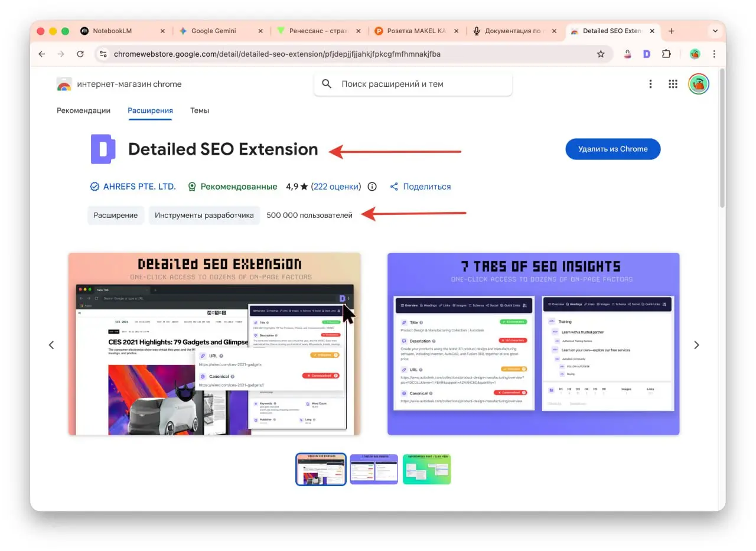Image resolution: width=756 pixels, height=551 pixels.
Task: Open the Google apps grid
Action: (673, 84)
